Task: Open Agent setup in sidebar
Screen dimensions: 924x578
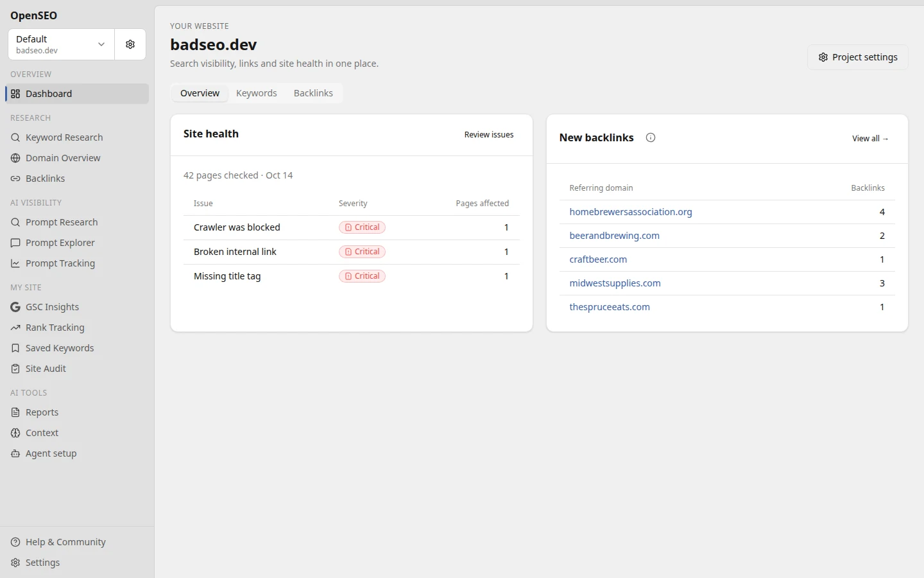Action: 77,453
